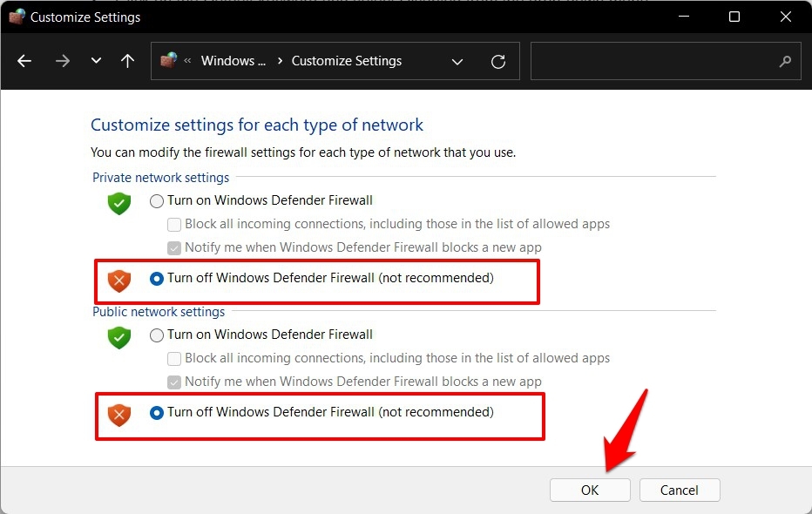This screenshot has width=812, height=514.
Task: Click the search magnifier icon
Action: point(785,61)
